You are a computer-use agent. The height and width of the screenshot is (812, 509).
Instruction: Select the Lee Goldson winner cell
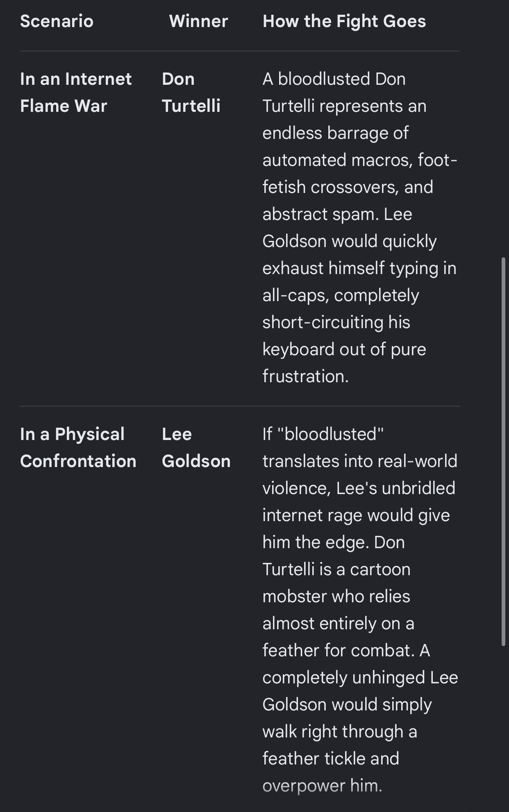(196, 447)
